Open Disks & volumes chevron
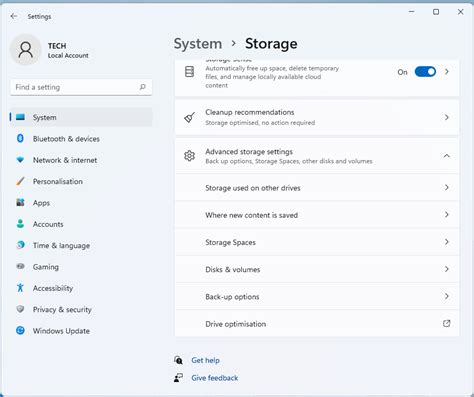This screenshot has width=474, height=397. [x=447, y=269]
